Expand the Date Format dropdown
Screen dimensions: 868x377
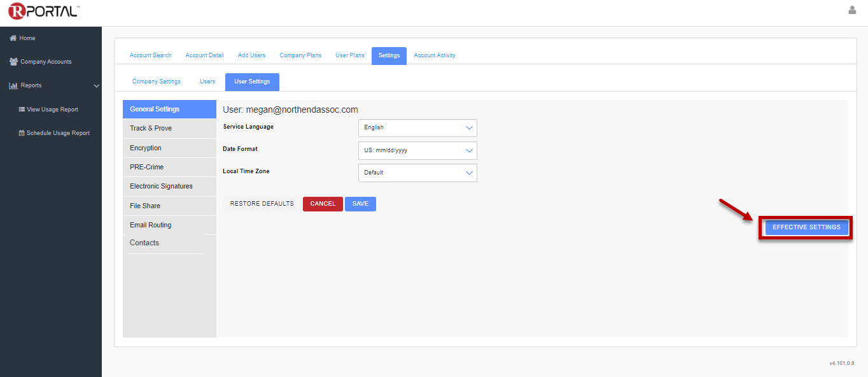(x=417, y=150)
